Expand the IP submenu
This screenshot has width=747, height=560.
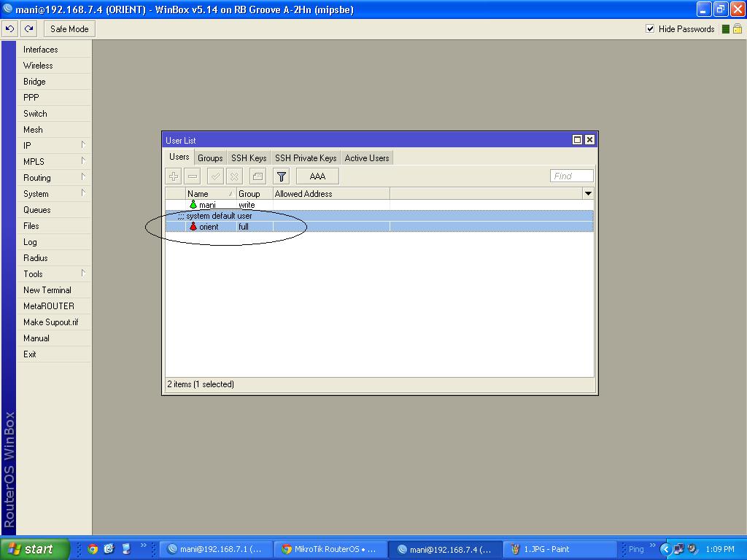53,146
